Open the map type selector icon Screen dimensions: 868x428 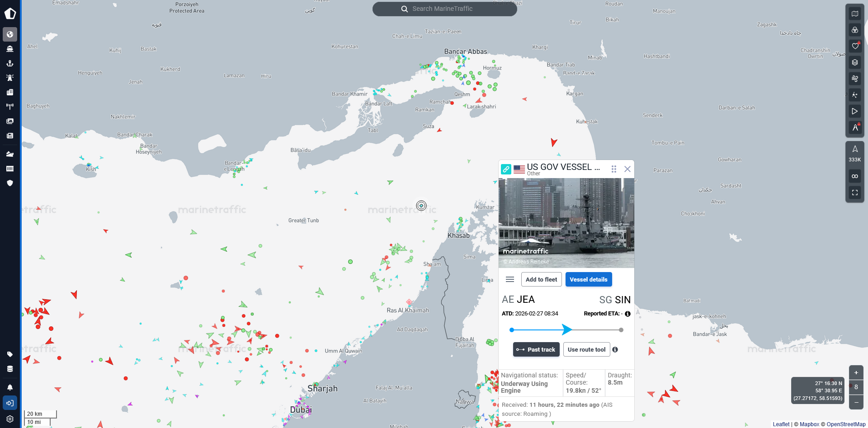pyautogui.click(x=855, y=14)
